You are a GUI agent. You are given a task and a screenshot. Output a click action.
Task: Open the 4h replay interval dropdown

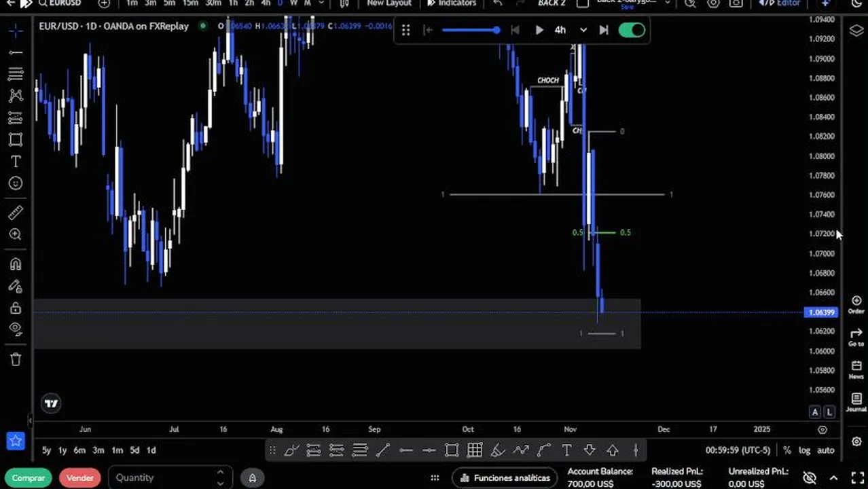pyautogui.click(x=560, y=30)
